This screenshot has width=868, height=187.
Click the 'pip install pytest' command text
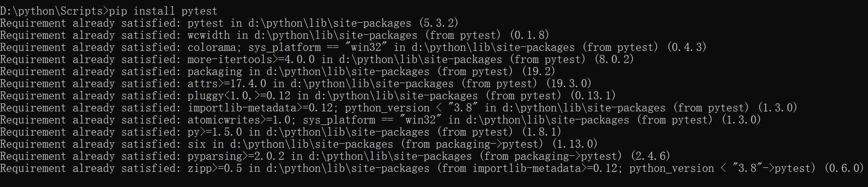click(x=163, y=11)
